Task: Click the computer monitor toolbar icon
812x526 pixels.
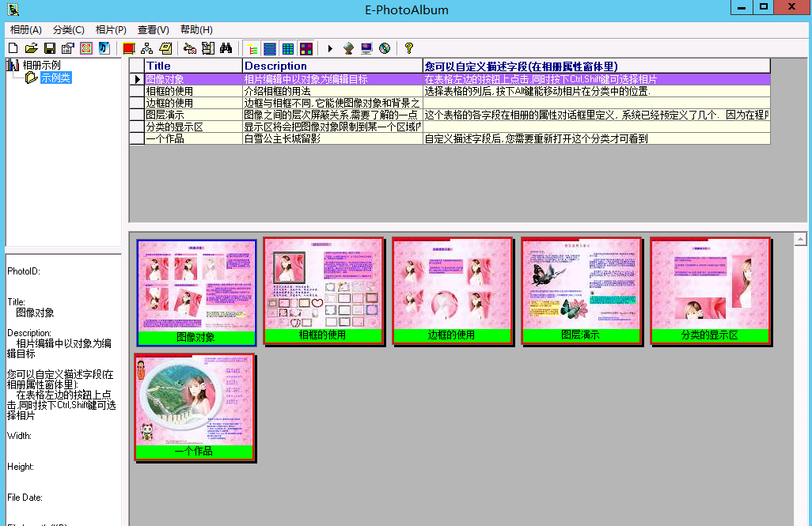Action: pos(366,48)
